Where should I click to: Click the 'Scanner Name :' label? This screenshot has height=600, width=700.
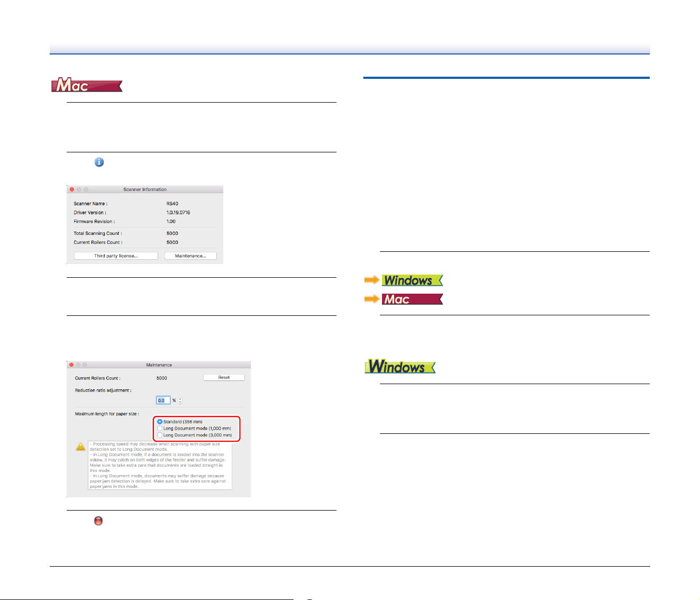click(x=90, y=204)
